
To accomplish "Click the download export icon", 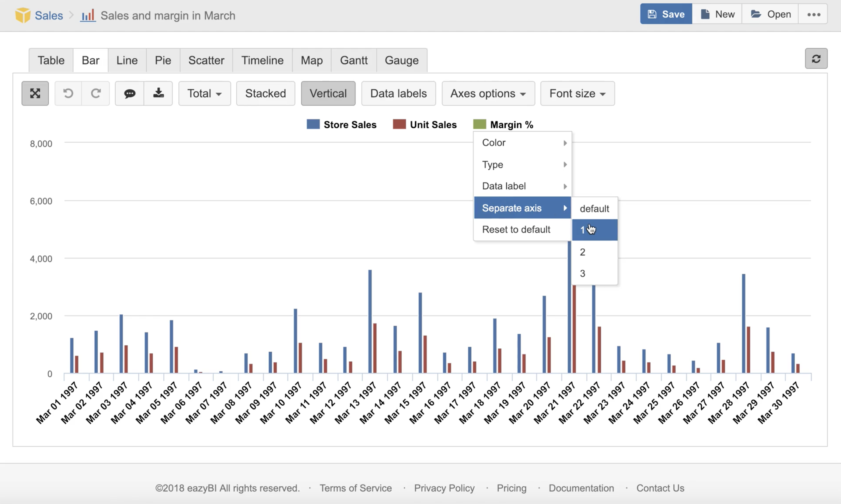I will [158, 93].
